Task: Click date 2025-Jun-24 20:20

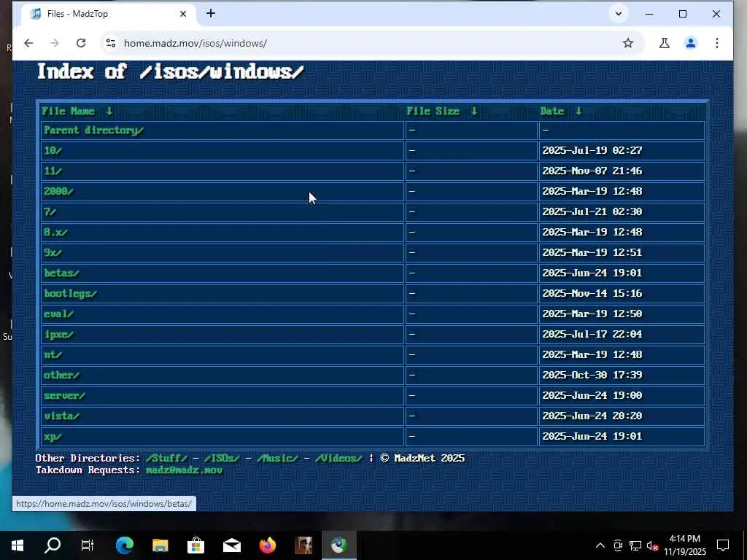Action: tap(592, 416)
